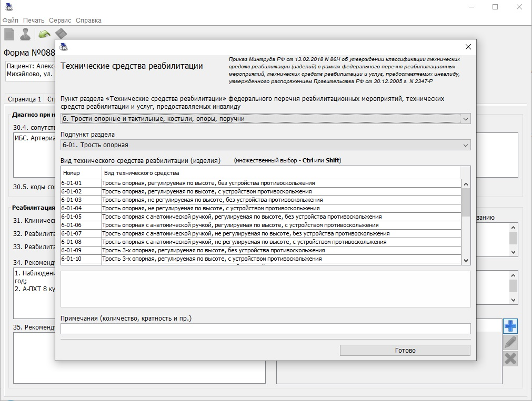Click the eraser toolbar icon
The image size is (532, 401).
pos(61,34)
